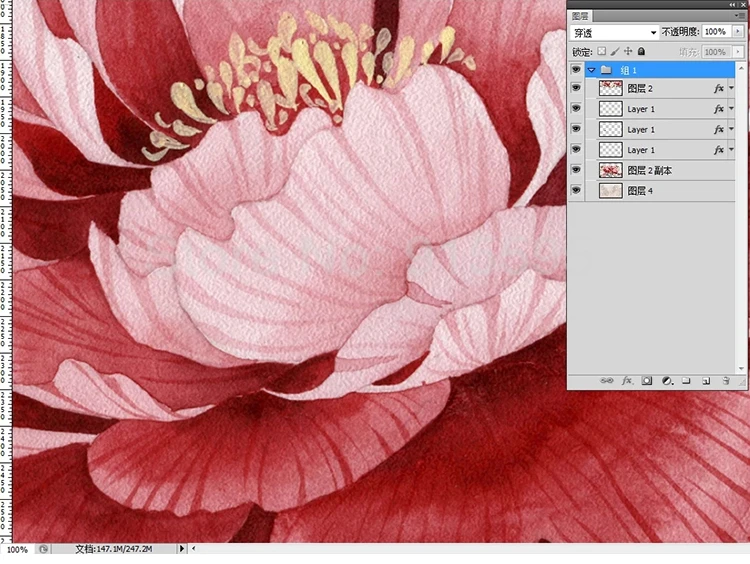Click the folder icon of 组 1
The height and width of the screenshot is (564, 750).
tap(606, 70)
